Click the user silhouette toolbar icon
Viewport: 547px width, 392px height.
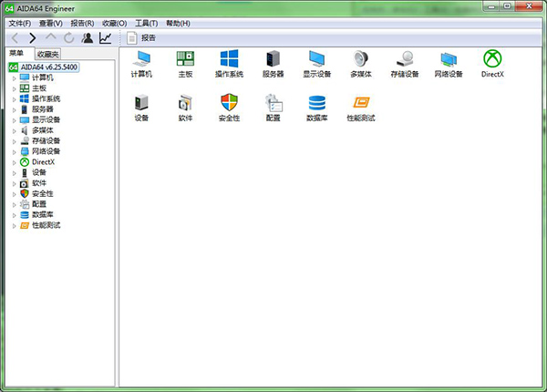88,38
